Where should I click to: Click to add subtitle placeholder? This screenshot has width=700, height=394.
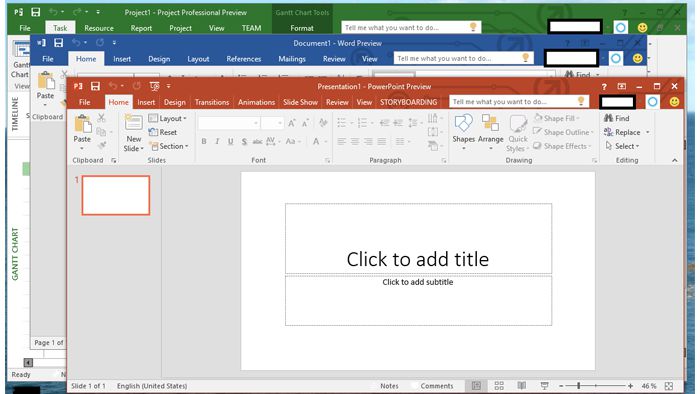[x=418, y=300]
